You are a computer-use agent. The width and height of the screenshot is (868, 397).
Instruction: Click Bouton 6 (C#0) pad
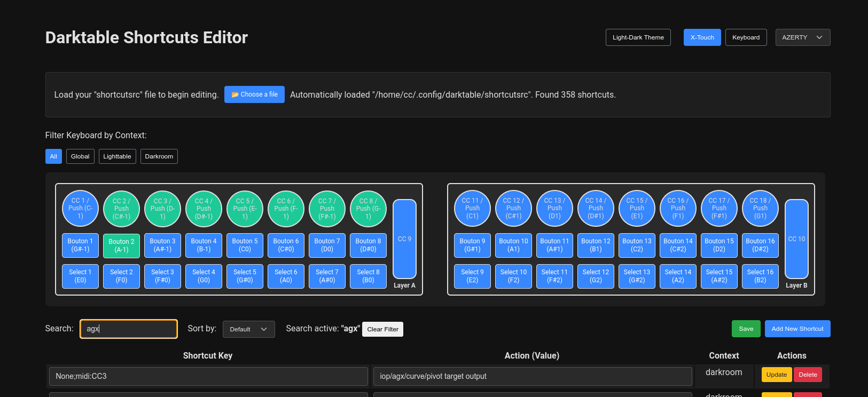(286, 245)
